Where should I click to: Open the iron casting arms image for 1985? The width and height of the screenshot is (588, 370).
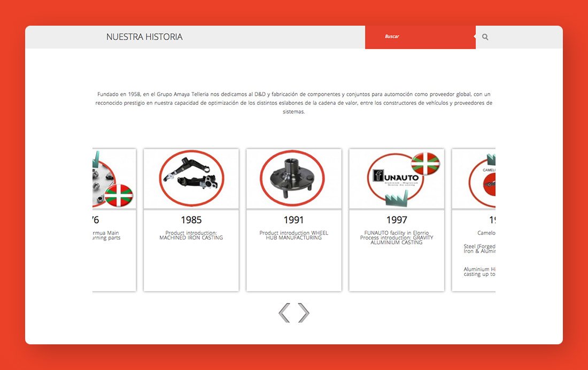tap(191, 179)
